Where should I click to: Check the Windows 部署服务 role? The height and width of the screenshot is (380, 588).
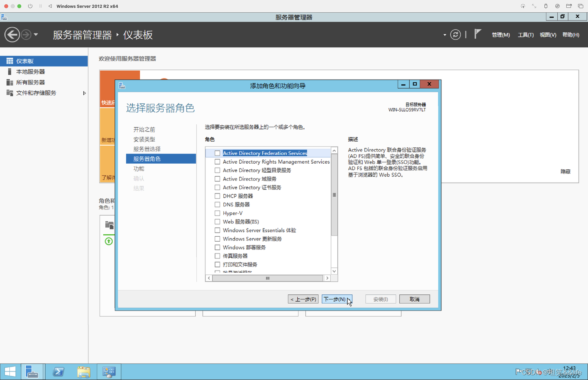(217, 247)
